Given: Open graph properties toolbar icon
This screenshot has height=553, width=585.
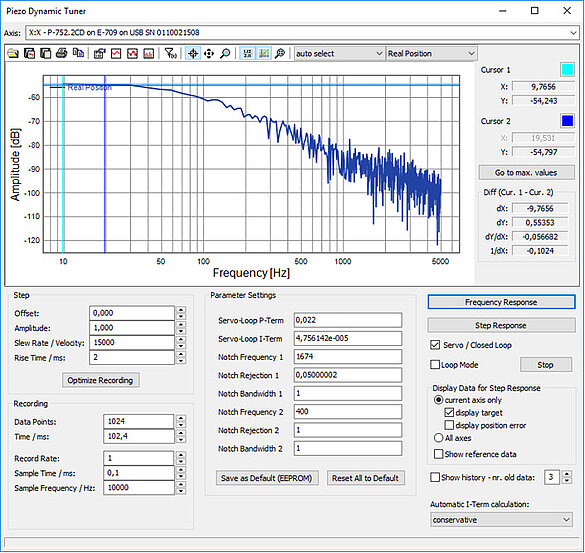Looking at the screenshot, I should click(x=99, y=53).
